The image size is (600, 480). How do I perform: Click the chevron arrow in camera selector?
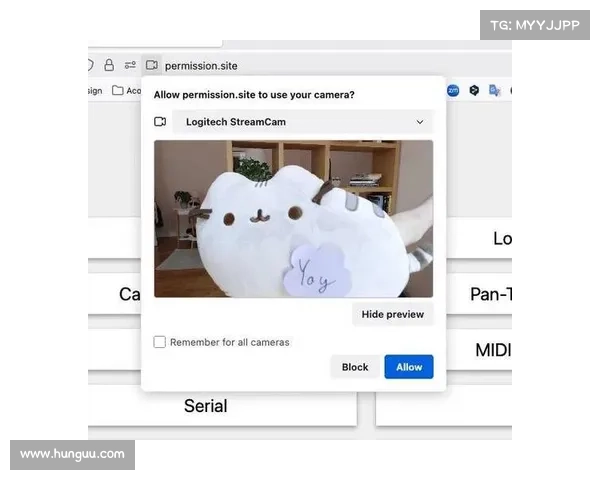[x=420, y=122]
